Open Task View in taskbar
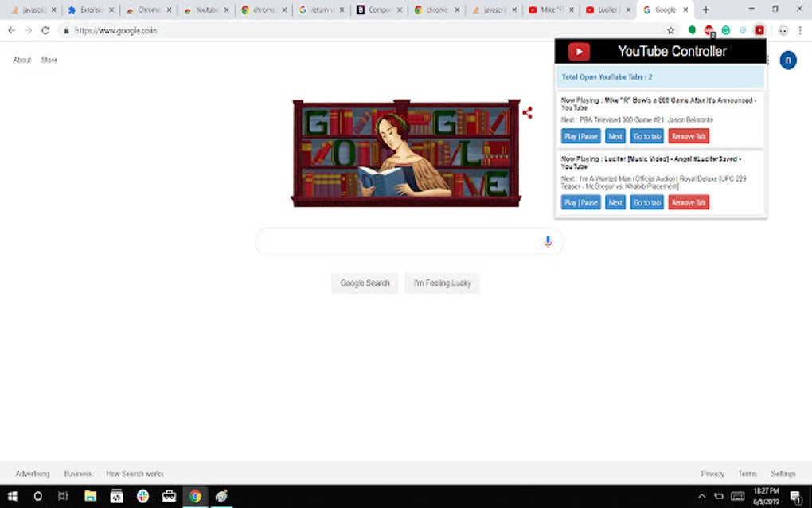Screen dimensions: 812x508 (x=63, y=496)
